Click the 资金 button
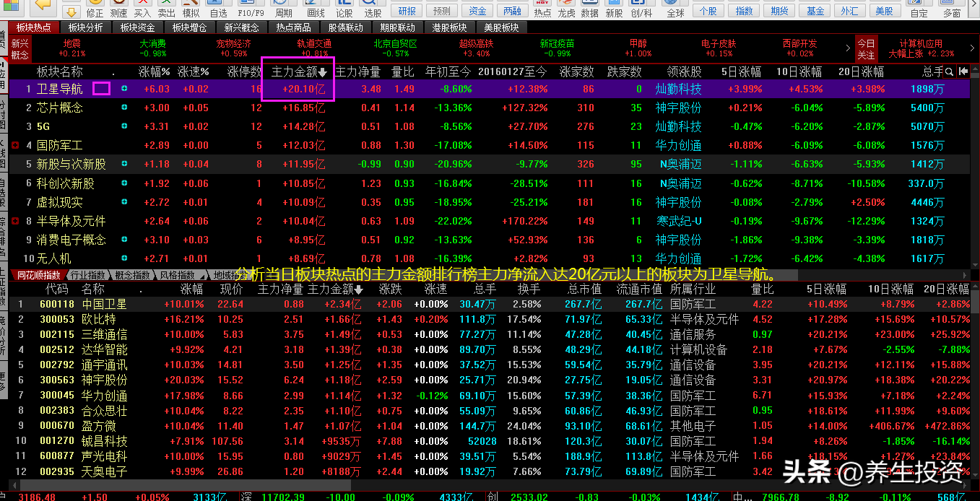This screenshot has height=501, width=980. tap(477, 10)
